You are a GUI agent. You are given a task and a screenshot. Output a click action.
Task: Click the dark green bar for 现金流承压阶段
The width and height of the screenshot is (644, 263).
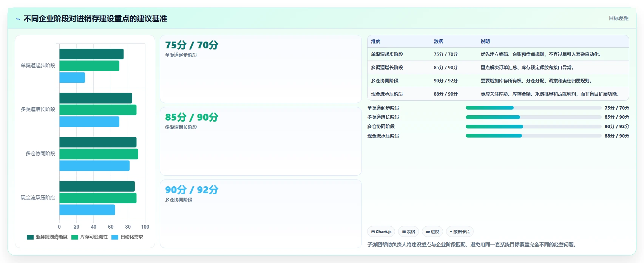[x=97, y=186]
